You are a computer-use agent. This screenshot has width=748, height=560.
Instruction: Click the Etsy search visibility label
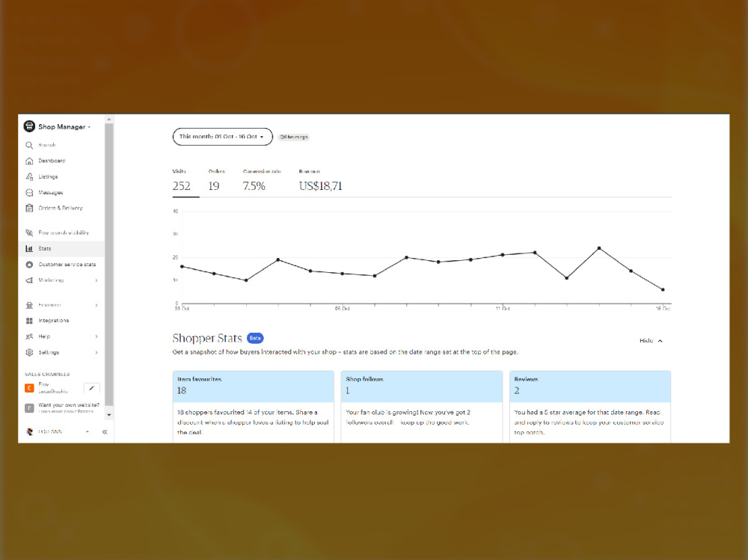pos(64,233)
